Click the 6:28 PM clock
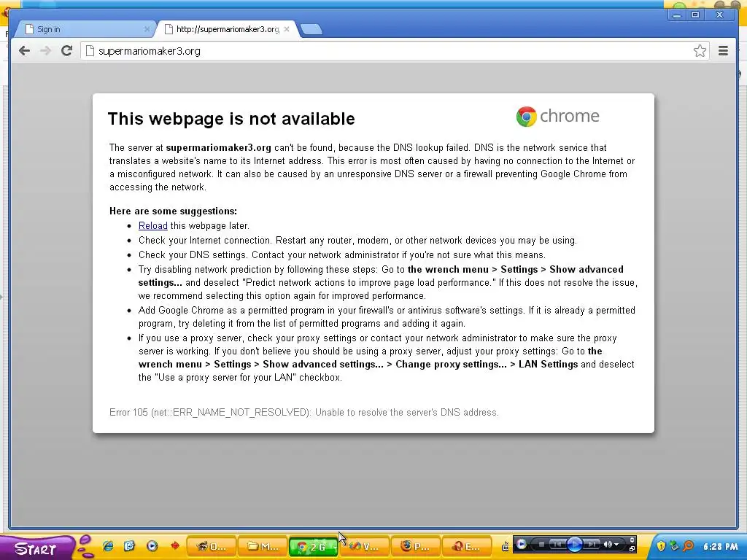The image size is (747, 560). pyautogui.click(x=721, y=547)
